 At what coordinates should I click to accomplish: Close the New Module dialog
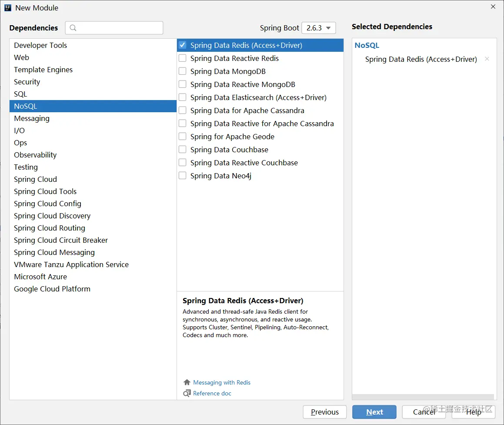point(493,7)
